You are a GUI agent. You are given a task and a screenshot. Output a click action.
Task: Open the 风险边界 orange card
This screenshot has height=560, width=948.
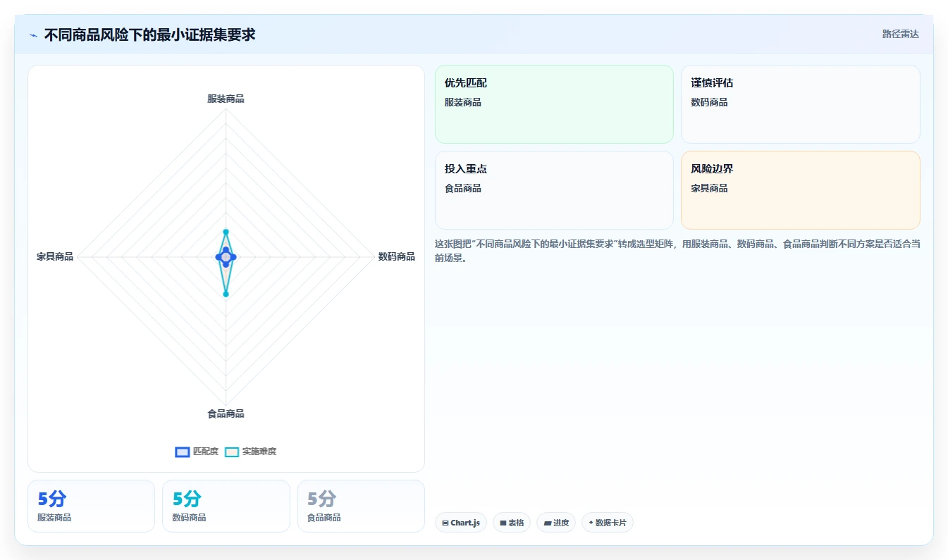coord(801,190)
